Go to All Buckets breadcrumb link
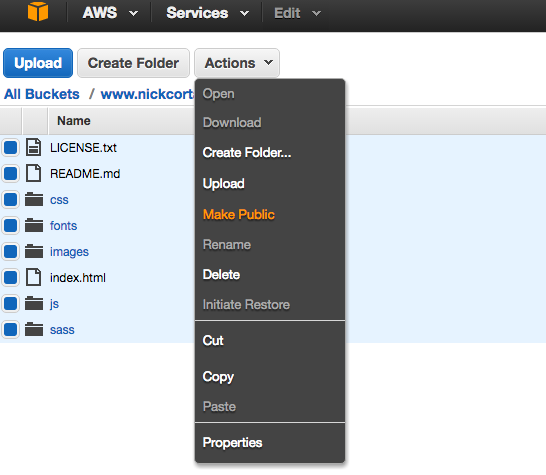 [42, 94]
